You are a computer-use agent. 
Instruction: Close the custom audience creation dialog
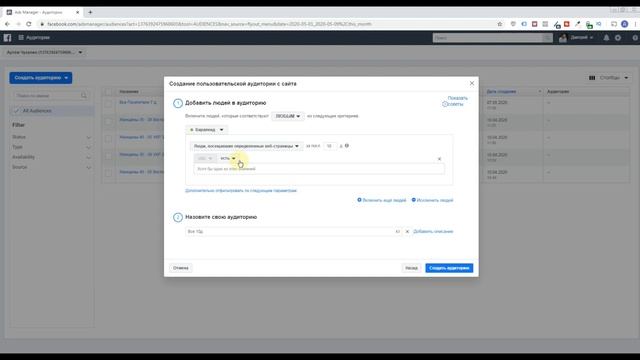coord(472,83)
